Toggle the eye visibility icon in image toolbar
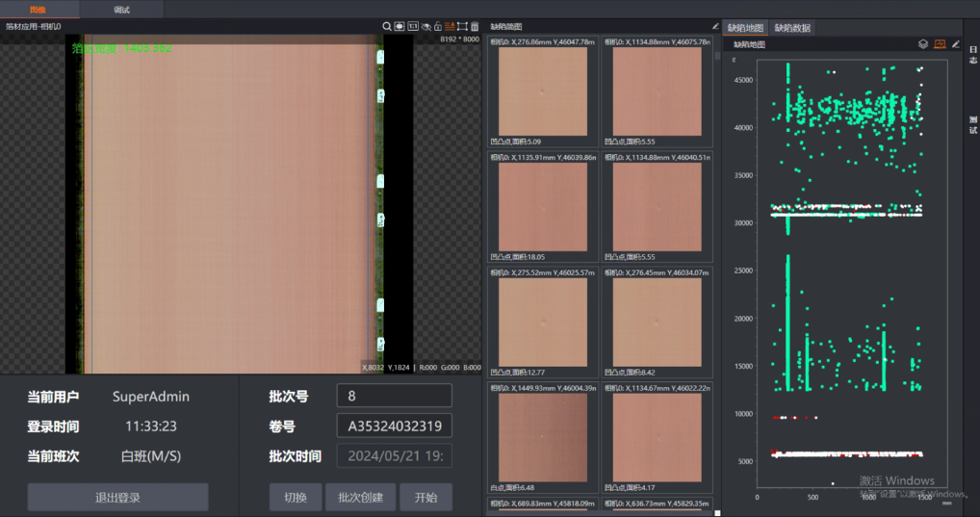Image resolution: width=980 pixels, height=517 pixels. coord(426,26)
